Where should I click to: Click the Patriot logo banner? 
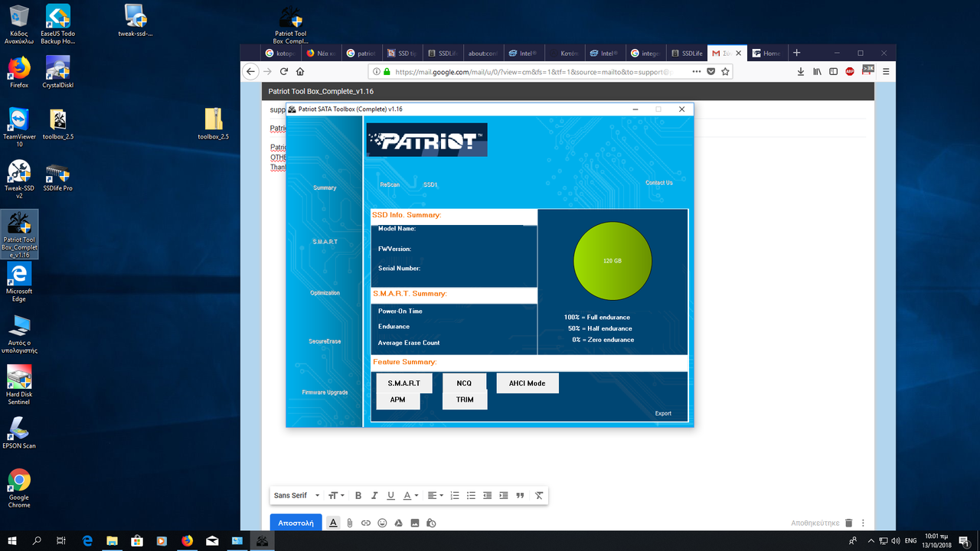click(426, 140)
